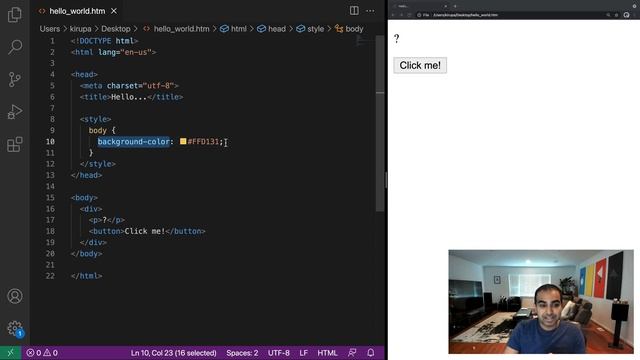Click the remote window indicator in status bar

[x=10, y=353]
